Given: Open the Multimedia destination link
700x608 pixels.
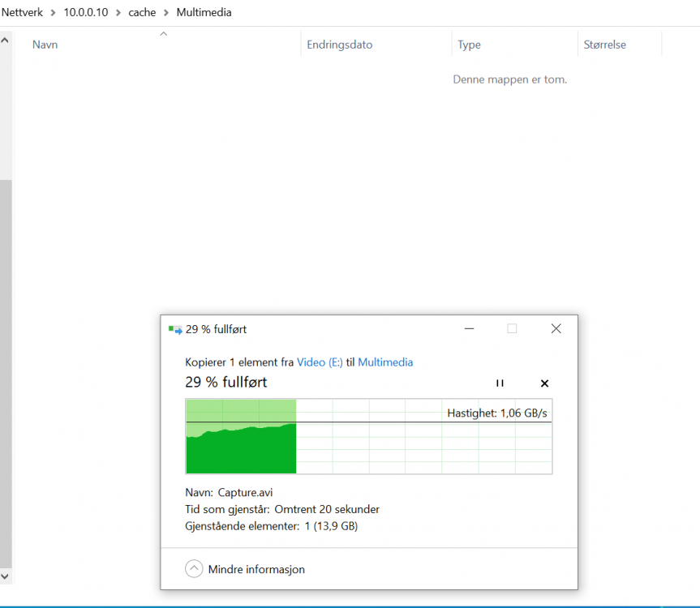Looking at the screenshot, I should click(385, 362).
